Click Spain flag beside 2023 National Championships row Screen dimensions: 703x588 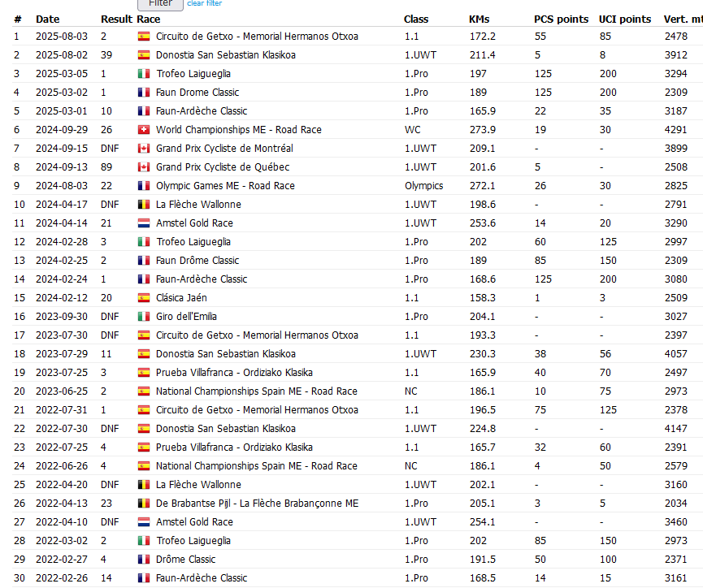coord(144,391)
